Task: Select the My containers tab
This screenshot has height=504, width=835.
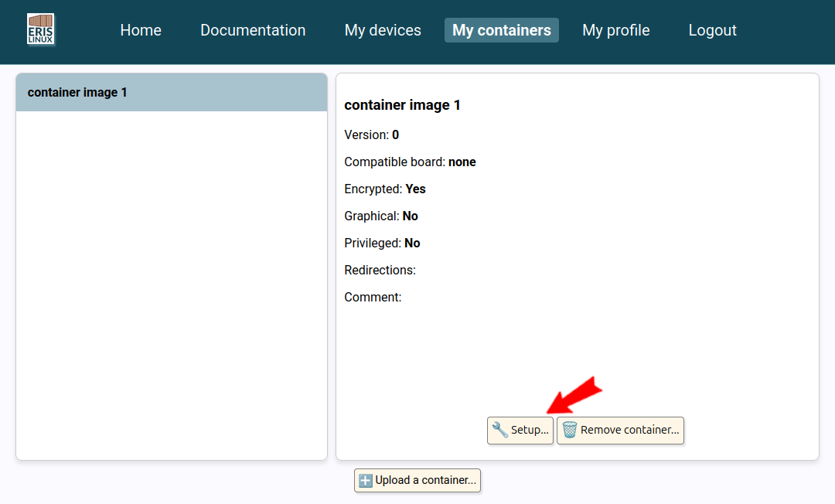Action: (502, 30)
